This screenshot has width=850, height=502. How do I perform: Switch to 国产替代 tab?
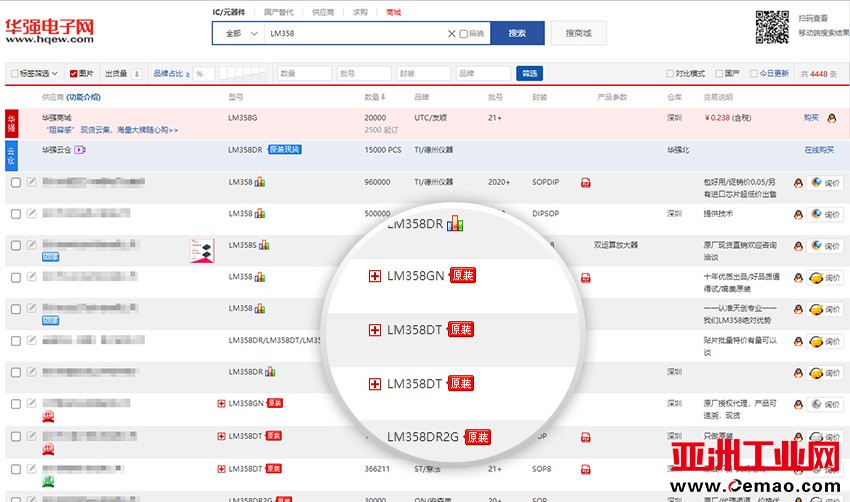(x=279, y=12)
